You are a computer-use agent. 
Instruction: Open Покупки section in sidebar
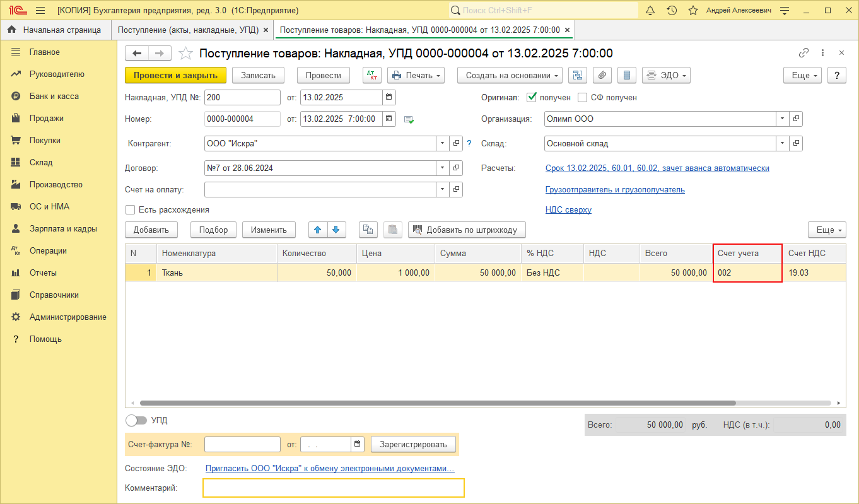[45, 140]
